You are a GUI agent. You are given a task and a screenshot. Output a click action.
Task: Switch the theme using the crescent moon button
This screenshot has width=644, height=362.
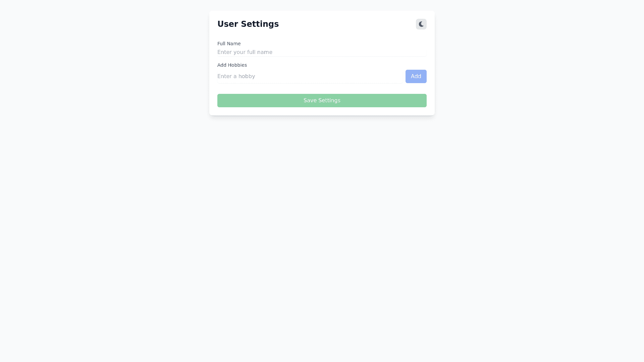pyautogui.click(x=421, y=24)
